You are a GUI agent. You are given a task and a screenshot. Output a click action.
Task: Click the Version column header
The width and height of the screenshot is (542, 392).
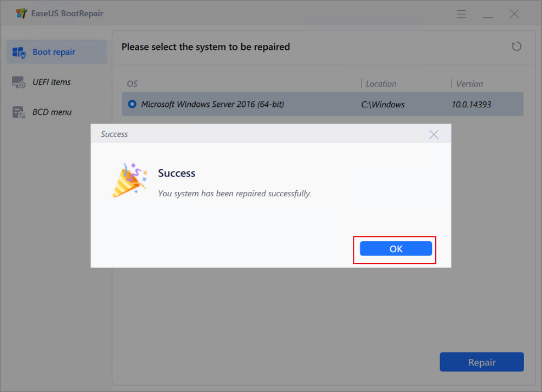point(469,84)
